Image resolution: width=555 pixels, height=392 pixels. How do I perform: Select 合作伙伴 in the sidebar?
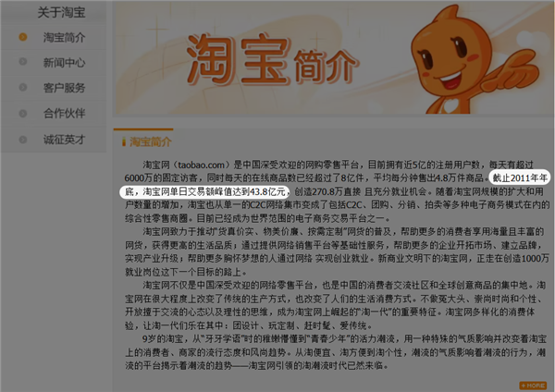pyautogui.click(x=64, y=114)
